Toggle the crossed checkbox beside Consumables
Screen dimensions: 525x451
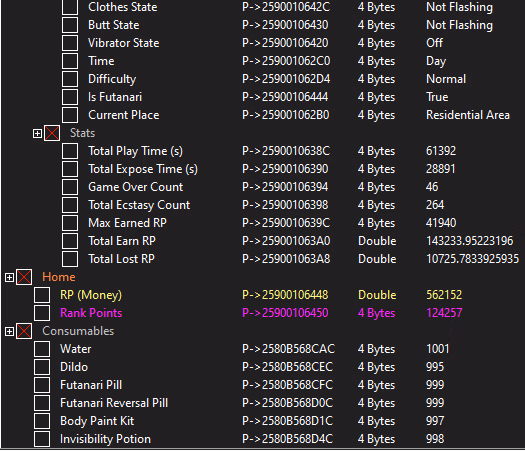[24, 331]
